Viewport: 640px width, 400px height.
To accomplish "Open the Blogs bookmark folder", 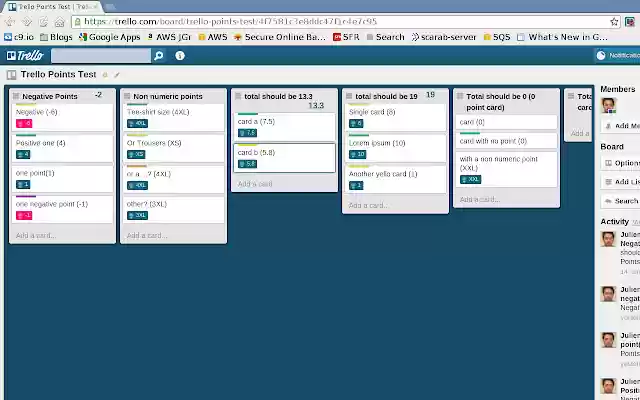I will click(56, 37).
